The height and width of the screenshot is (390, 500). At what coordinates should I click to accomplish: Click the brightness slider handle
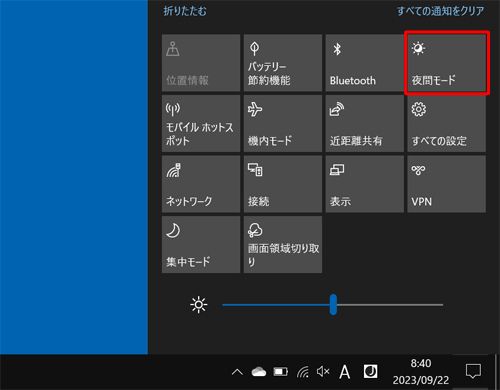pos(333,304)
